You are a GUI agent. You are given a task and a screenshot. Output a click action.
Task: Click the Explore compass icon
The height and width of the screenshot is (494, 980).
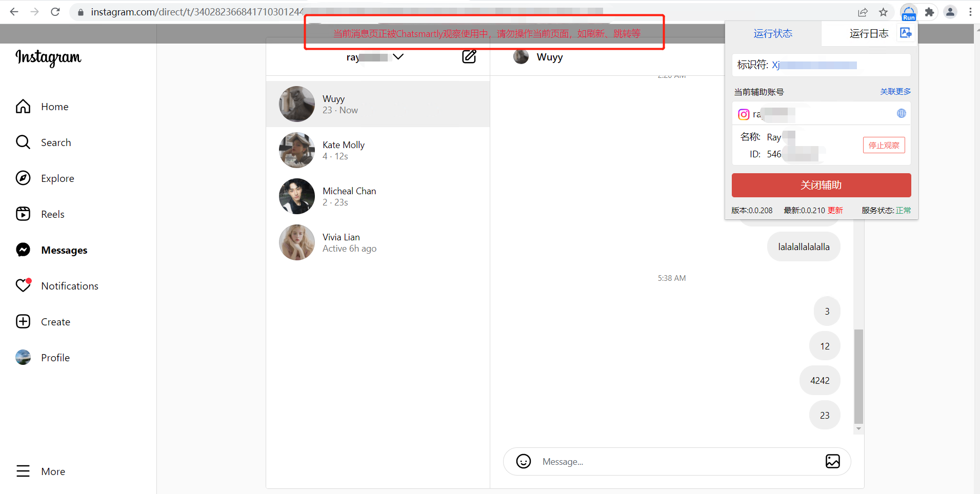coord(23,178)
